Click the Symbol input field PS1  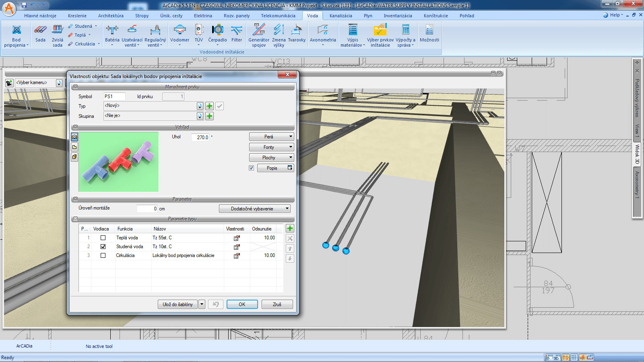[114, 97]
